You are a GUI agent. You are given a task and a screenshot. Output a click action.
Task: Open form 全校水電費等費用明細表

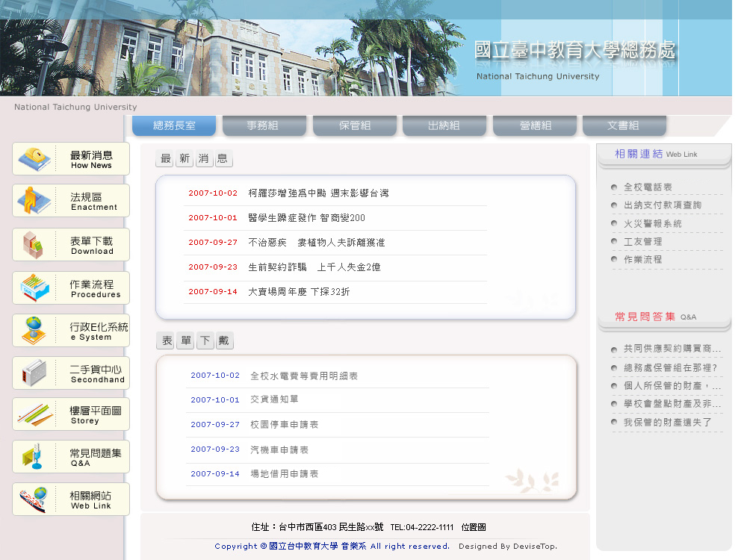click(304, 376)
